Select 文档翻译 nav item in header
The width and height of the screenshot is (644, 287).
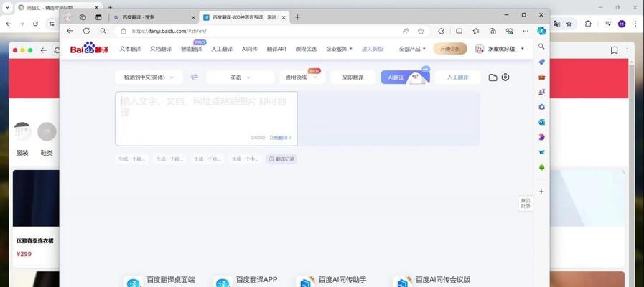(161, 49)
